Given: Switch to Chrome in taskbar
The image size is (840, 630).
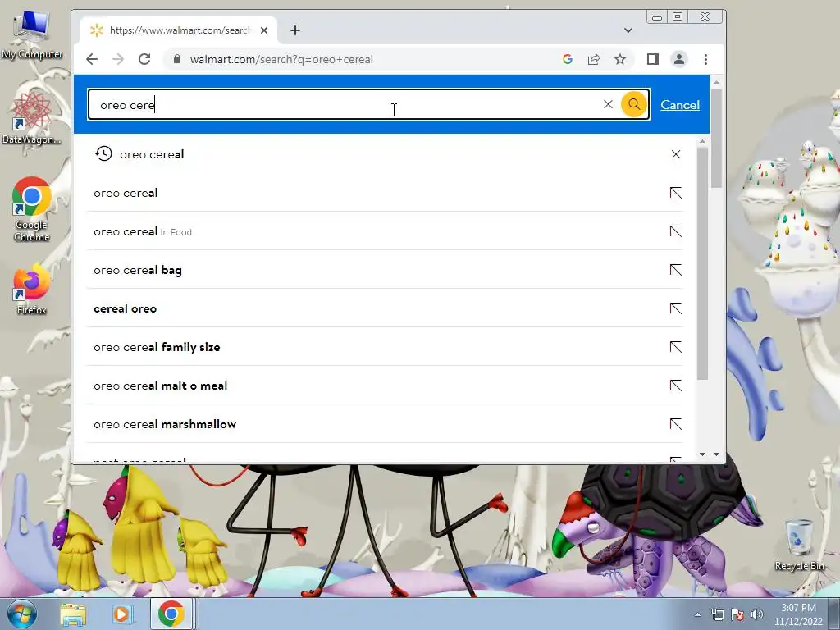Looking at the screenshot, I should pos(171,614).
